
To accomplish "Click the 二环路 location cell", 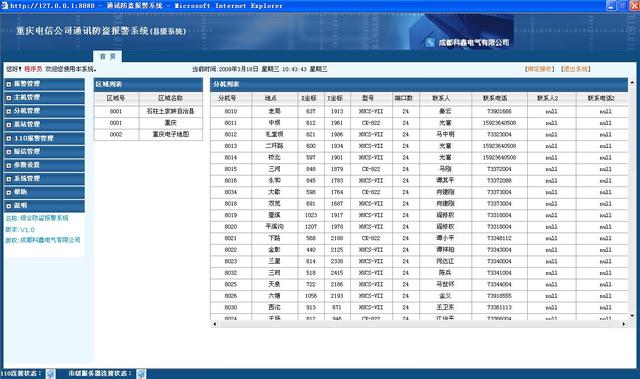I will pos(275,146).
